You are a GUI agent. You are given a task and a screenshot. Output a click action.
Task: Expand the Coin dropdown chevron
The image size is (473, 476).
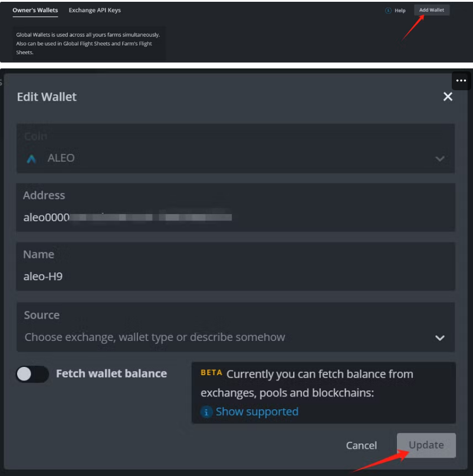439,159
